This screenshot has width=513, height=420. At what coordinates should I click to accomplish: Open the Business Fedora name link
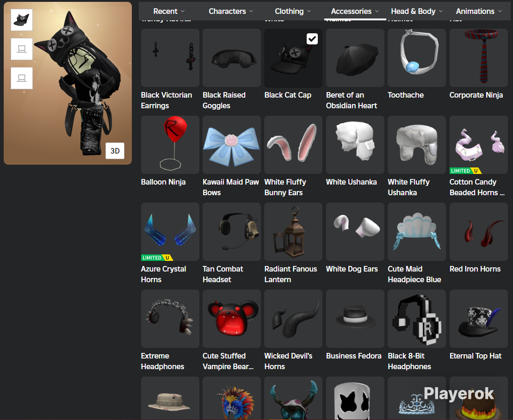[x=354, y=356]
